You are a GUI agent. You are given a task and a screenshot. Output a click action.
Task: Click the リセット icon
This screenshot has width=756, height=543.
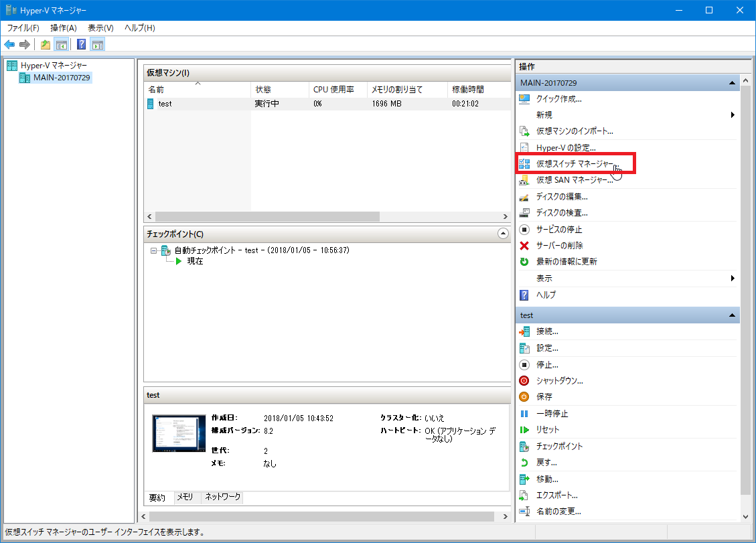tap(524, 430)
